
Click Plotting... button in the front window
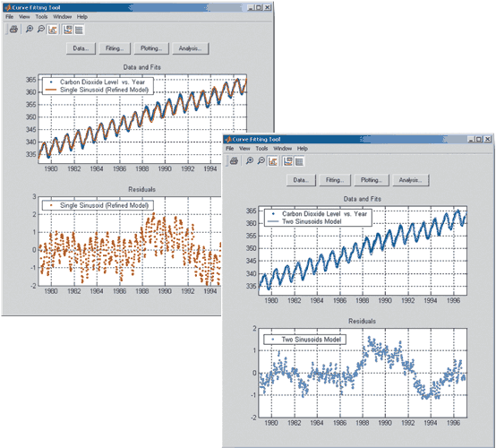click(x=372, y=180)
